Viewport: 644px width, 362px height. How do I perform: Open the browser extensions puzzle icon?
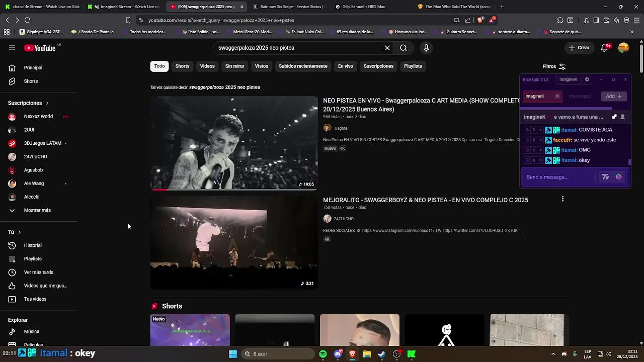(x=560, y=20)
